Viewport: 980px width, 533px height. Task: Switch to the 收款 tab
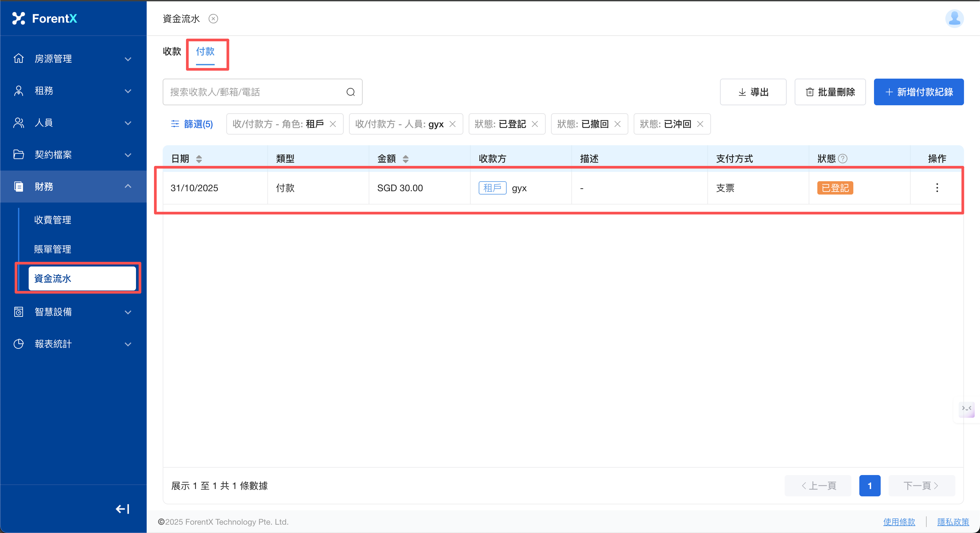172,51
